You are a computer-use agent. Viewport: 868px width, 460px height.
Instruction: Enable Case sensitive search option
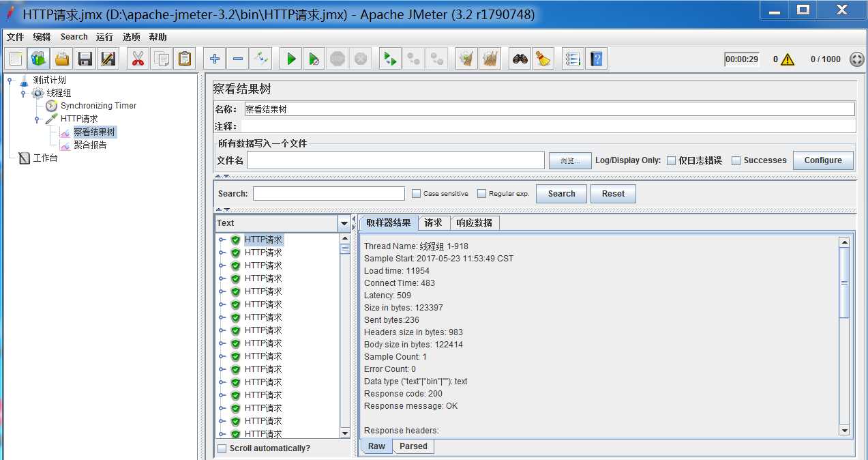coord(417,194)
